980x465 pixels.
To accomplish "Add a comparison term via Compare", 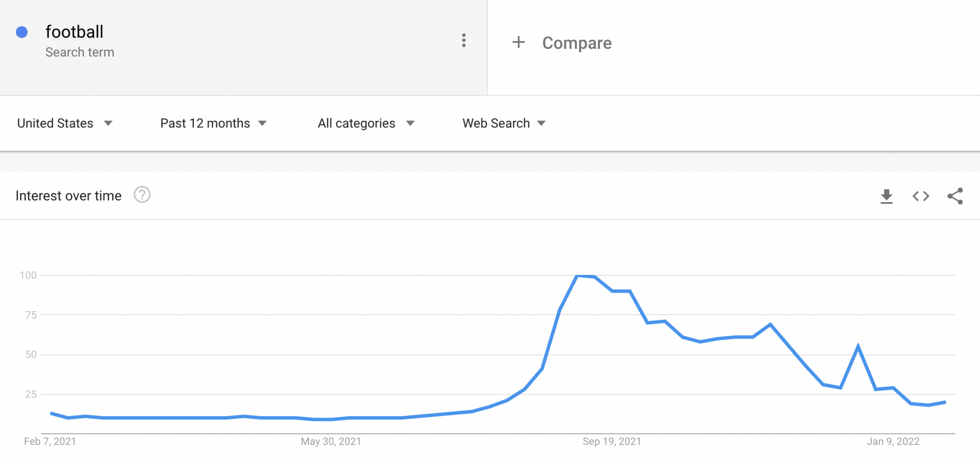I will coord(577,43).
